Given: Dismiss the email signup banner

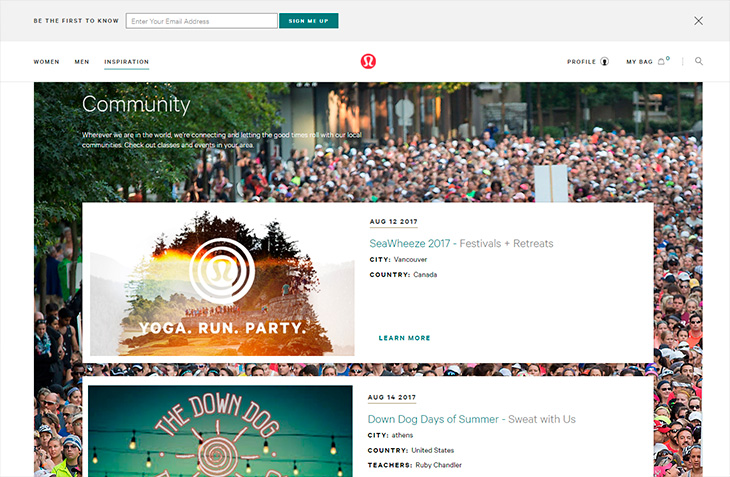Looking at the screenshot, I should tap(698, 21).
